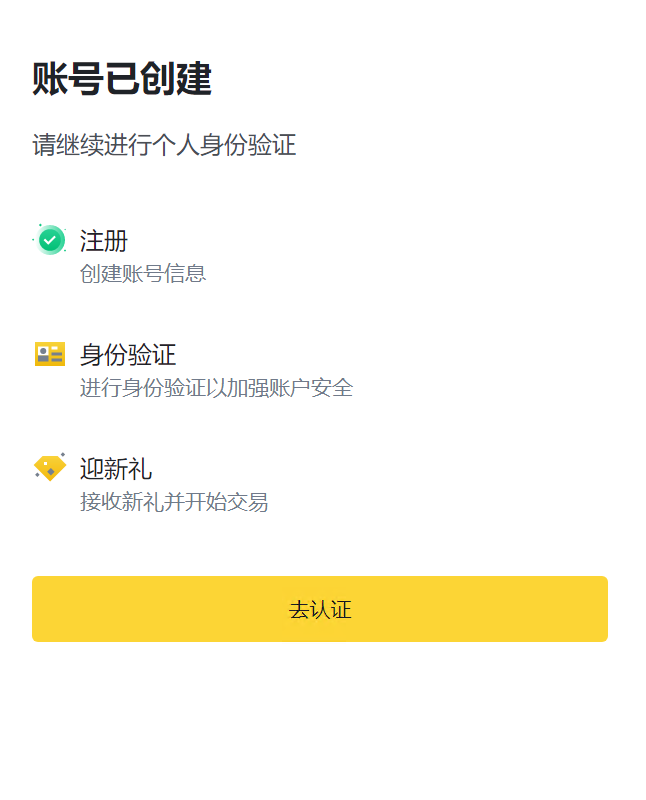Viewport: 646px width, 800px height.
Task: Click the green checkmark icon beside 注册
Action: tap(51, 240)
